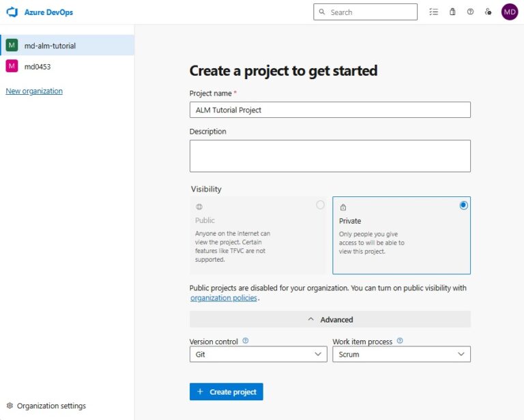Viewport: 524px width, 420px height.
Task: Click into the Project name field
Action: click(330, 110)
